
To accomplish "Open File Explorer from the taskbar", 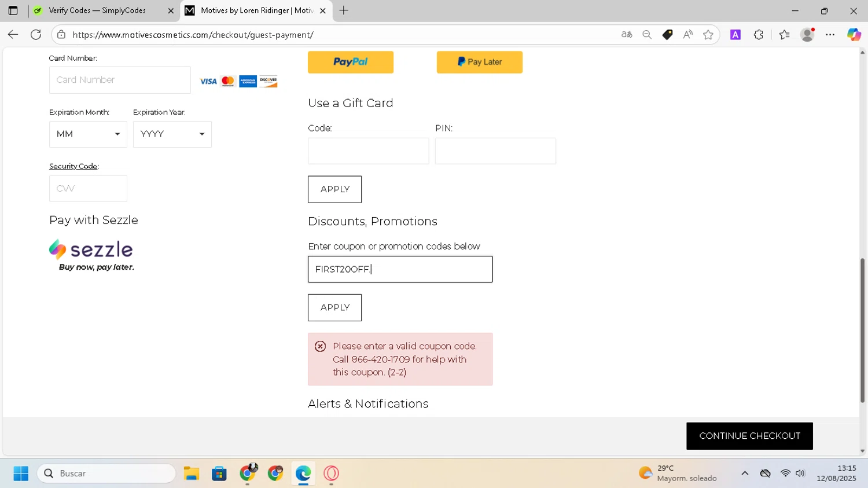I will pos(192,474).
